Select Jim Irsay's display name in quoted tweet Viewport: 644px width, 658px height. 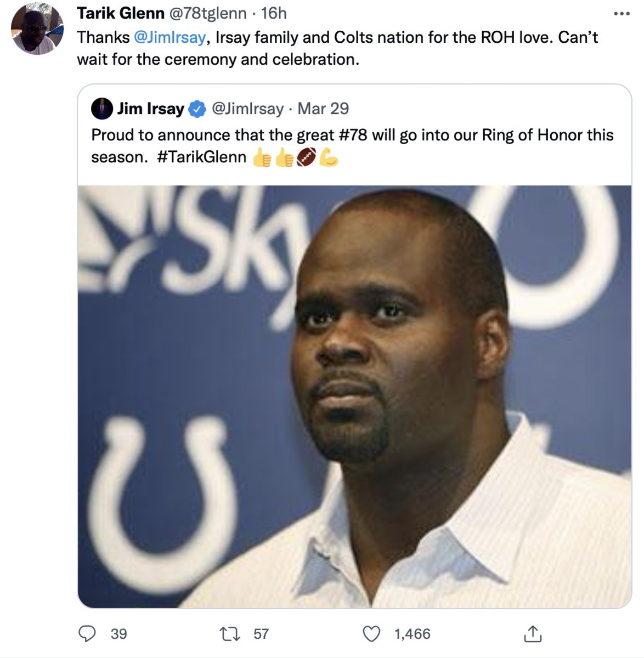[150, 109]
